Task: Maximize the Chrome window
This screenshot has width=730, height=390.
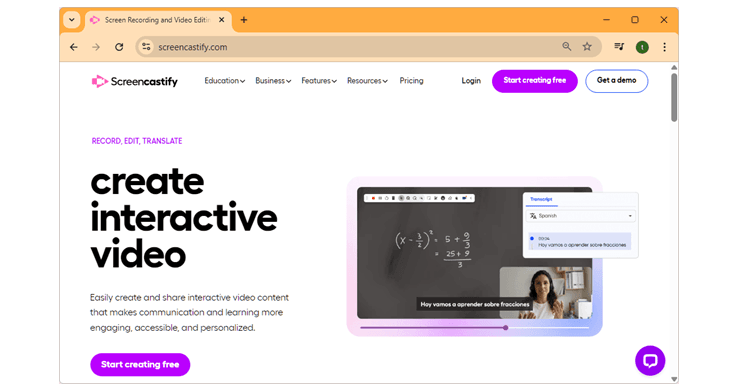Action: click(x=635, y=20)
